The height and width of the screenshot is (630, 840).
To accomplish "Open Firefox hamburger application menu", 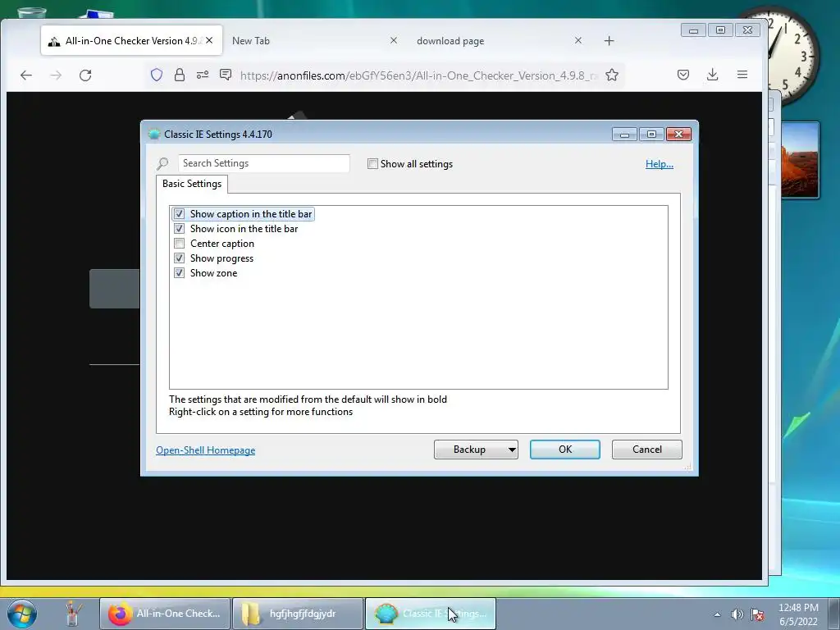I will (742, 75).
